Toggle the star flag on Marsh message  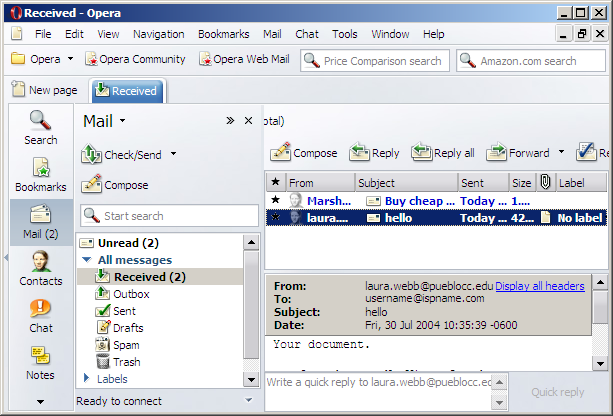[276, 200]
